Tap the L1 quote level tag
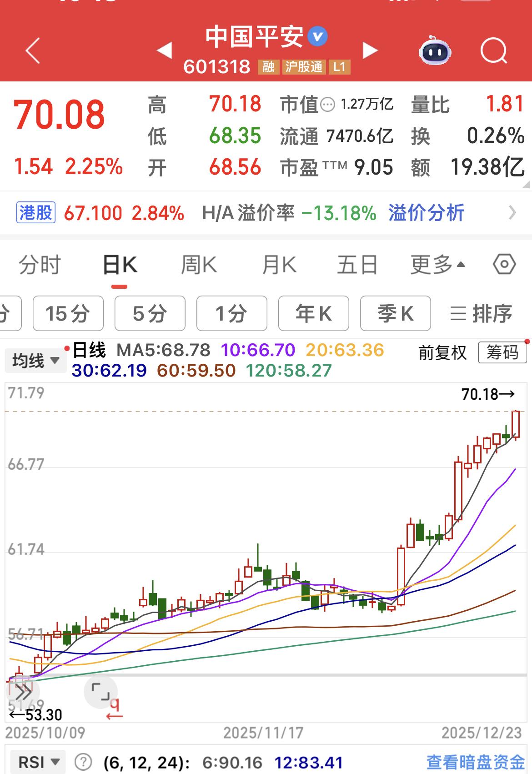This screenshot has height=774, width=532. coord(339,67)
